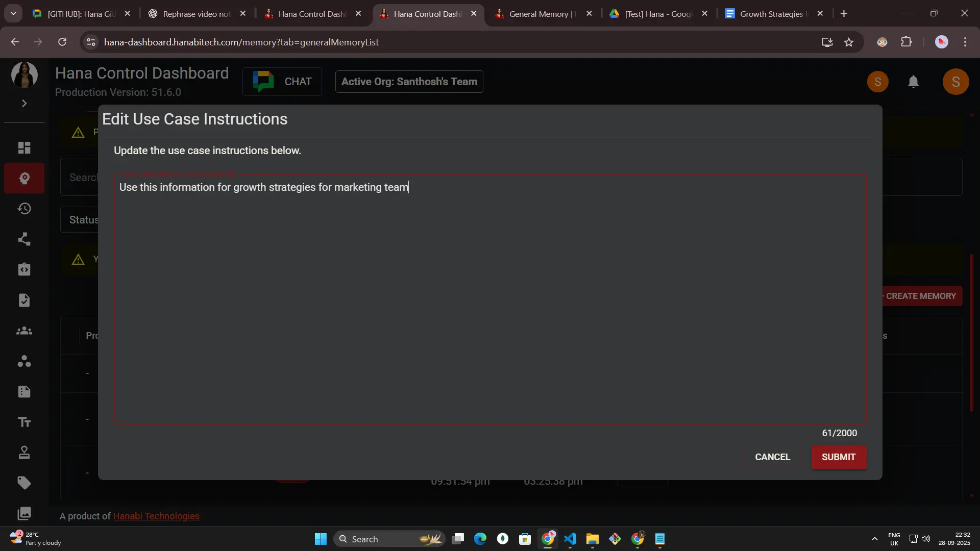
Task: Open the CHAT button in header
Action: [282, 82]
